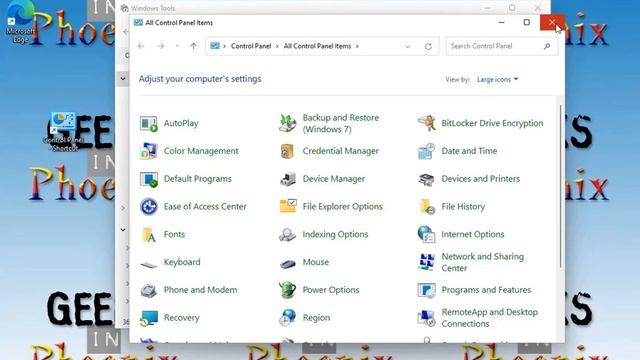Click the Control Panel vertical scrollbar
640x360 pixels.
click(x=560, y=187)
